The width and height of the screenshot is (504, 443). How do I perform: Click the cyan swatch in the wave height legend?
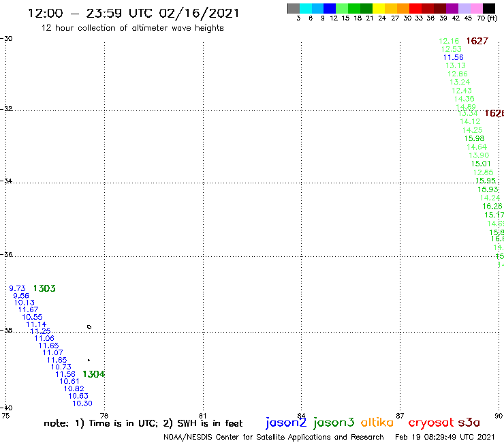(x=306, y=8)
